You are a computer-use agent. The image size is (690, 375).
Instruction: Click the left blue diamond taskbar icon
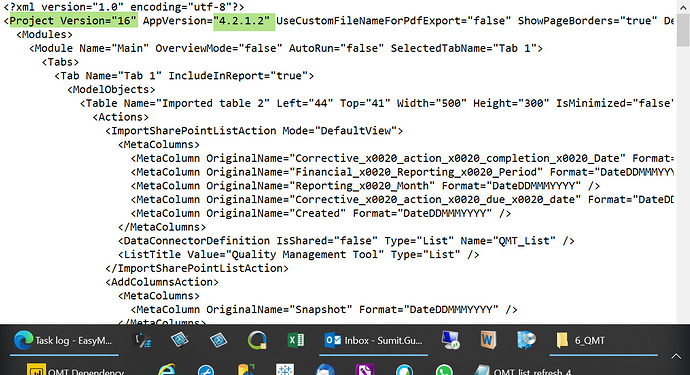(x=180, y=340)
